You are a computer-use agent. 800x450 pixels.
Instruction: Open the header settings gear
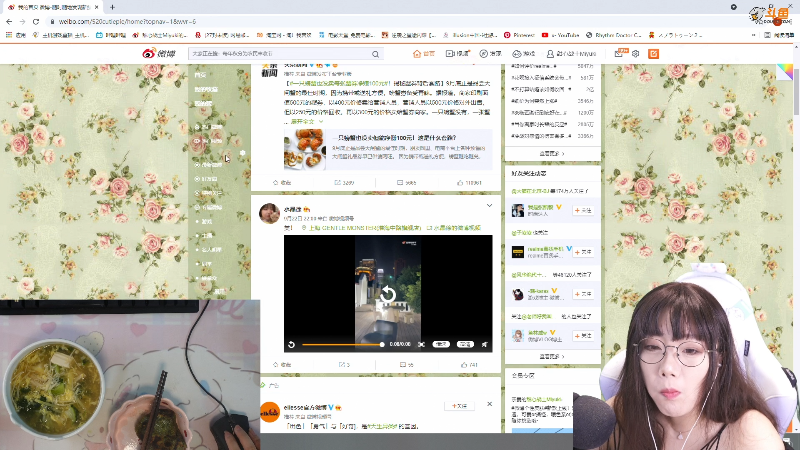click(x=635, y=54)
